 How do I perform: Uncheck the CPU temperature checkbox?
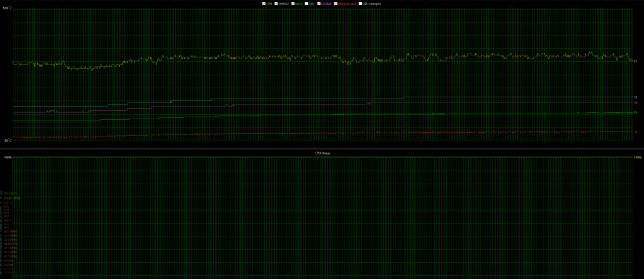click(264, 4)
